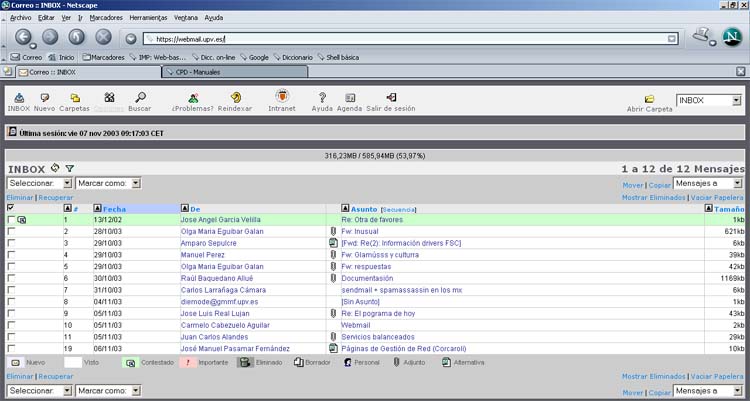
Task: Click the refresh icon next to INBOX heading
Action: (x=55, y=167)
